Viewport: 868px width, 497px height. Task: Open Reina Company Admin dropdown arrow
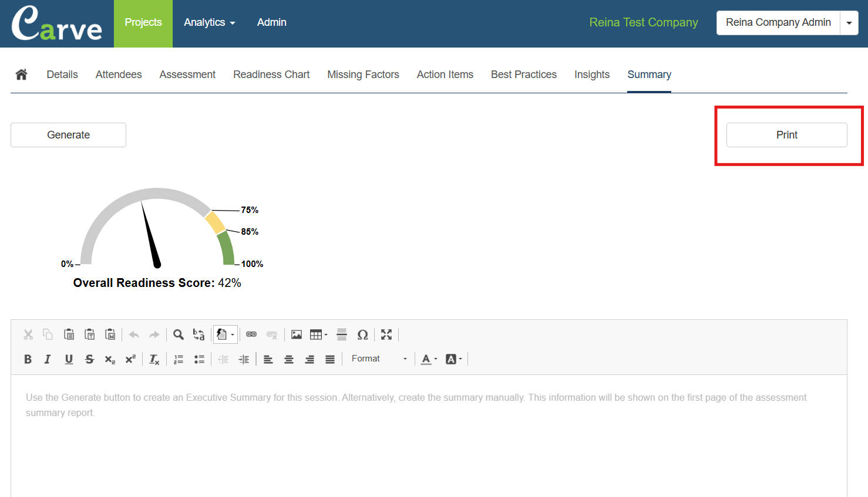[x=849, y=23]
